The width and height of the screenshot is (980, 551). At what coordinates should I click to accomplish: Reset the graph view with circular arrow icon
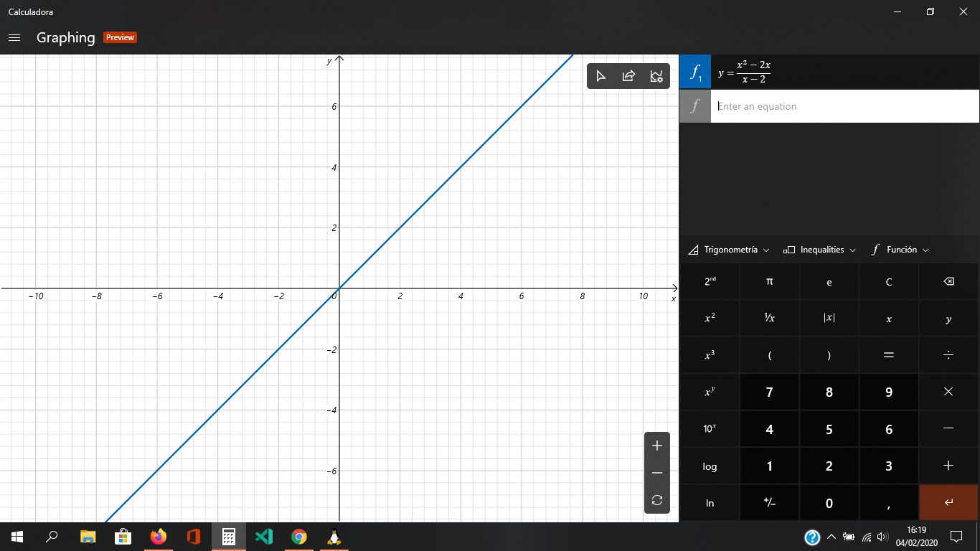tap(656, 500)
